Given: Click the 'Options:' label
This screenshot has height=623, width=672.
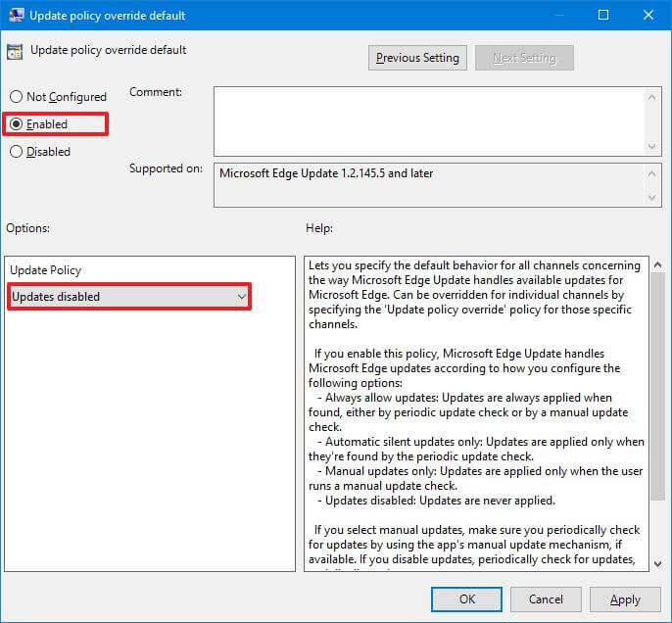Looking at the screenshot, I should (27, 228).
